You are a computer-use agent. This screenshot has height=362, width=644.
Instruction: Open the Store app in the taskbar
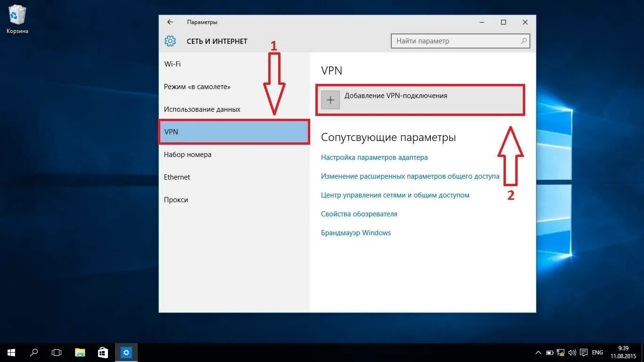coord(103,352)
